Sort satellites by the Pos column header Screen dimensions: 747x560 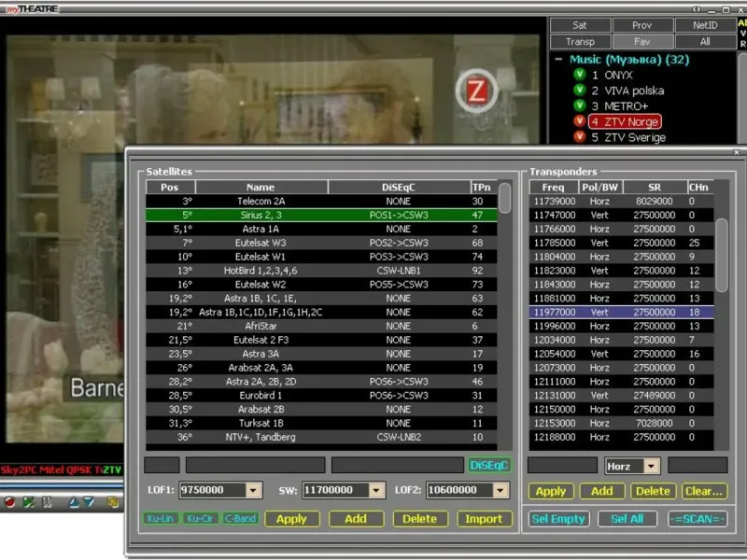(x=170, y=188)
